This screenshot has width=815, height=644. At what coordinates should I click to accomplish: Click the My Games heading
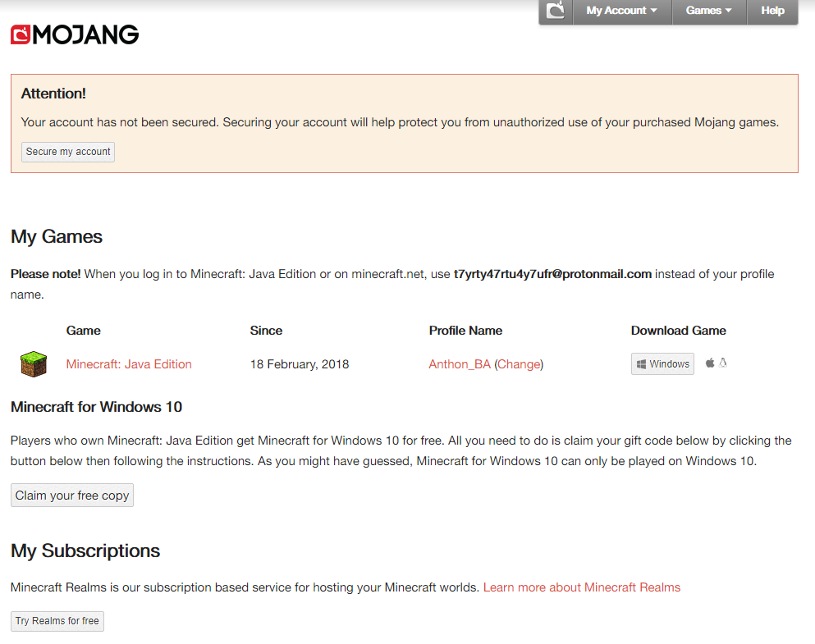click(x=57, y=237)
